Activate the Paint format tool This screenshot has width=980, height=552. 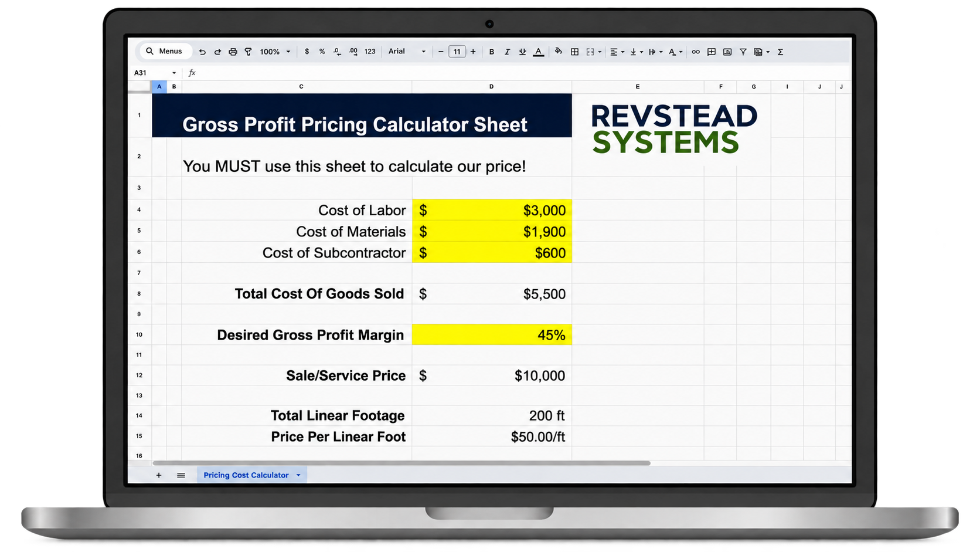[x=248, y=52]
